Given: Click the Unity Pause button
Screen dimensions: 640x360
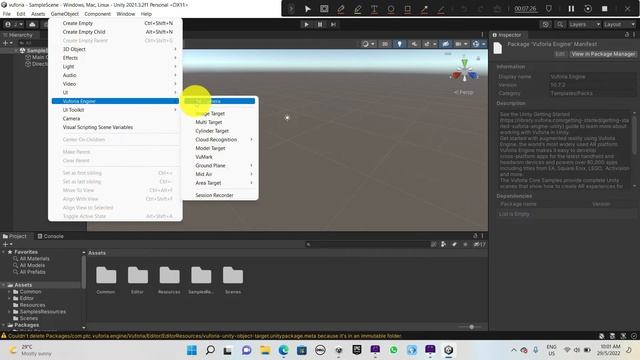Looking at the screenshot, I should point(320,24).
